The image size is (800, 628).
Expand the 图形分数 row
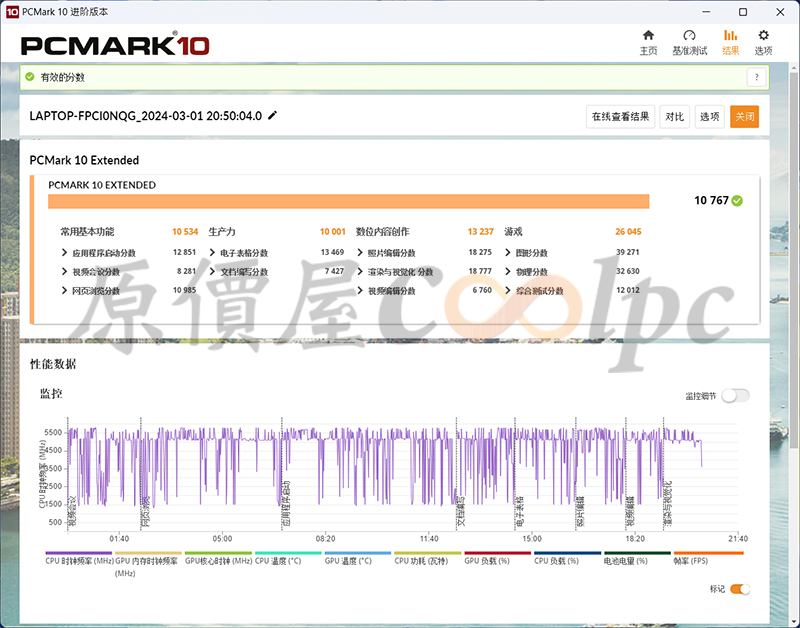508,253
